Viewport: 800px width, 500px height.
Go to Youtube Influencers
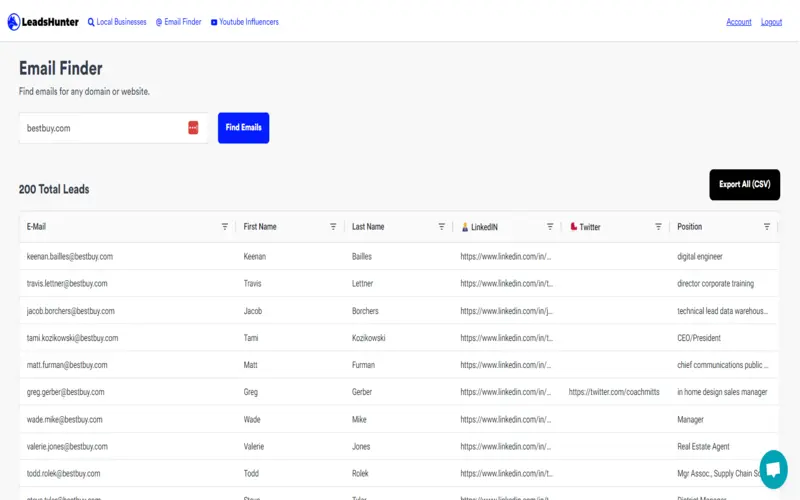point(245,22)
